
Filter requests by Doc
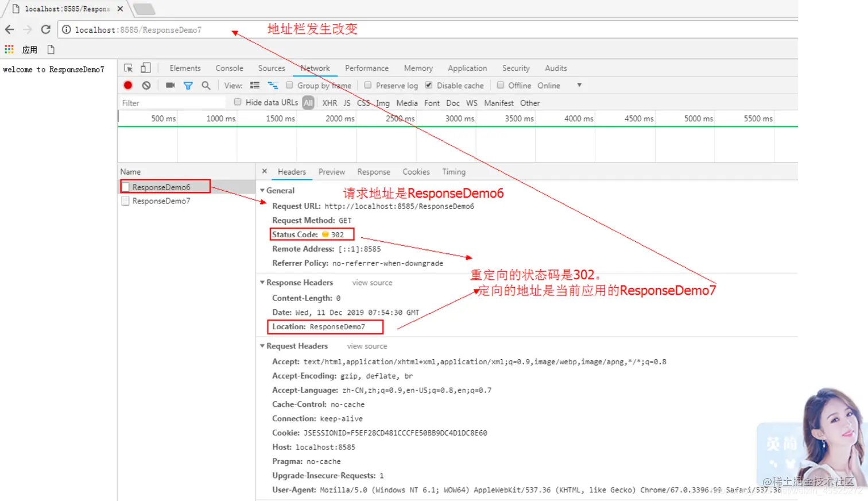tap(453, 103)
